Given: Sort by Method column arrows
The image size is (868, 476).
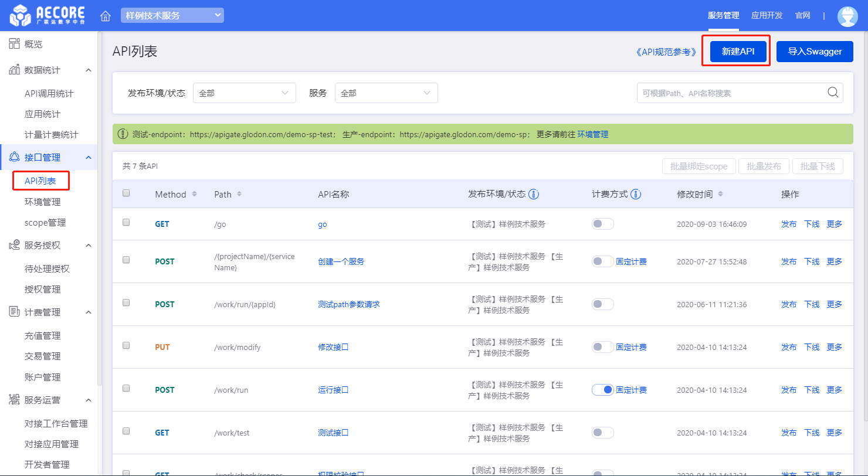Looking at the screenshot, I should (195, 194).
